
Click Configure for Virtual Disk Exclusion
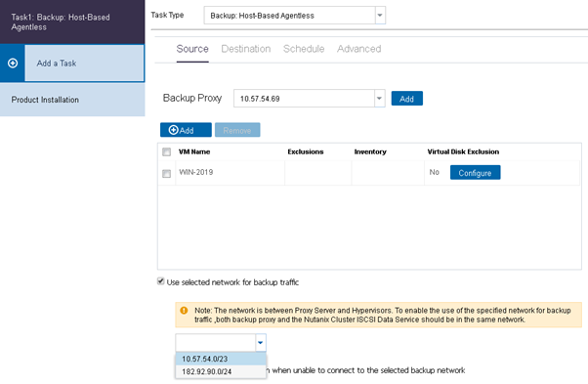[x=475, y=173]
